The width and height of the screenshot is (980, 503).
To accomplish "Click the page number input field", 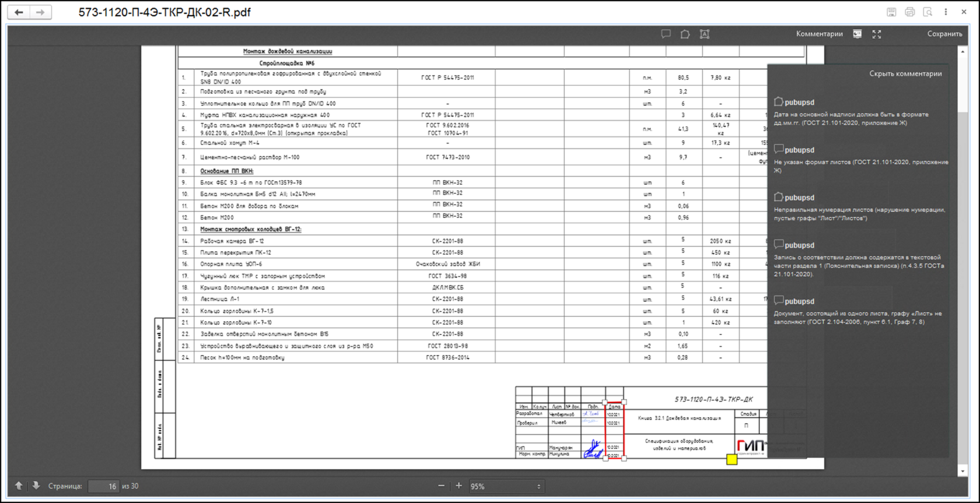I will 104,486.
